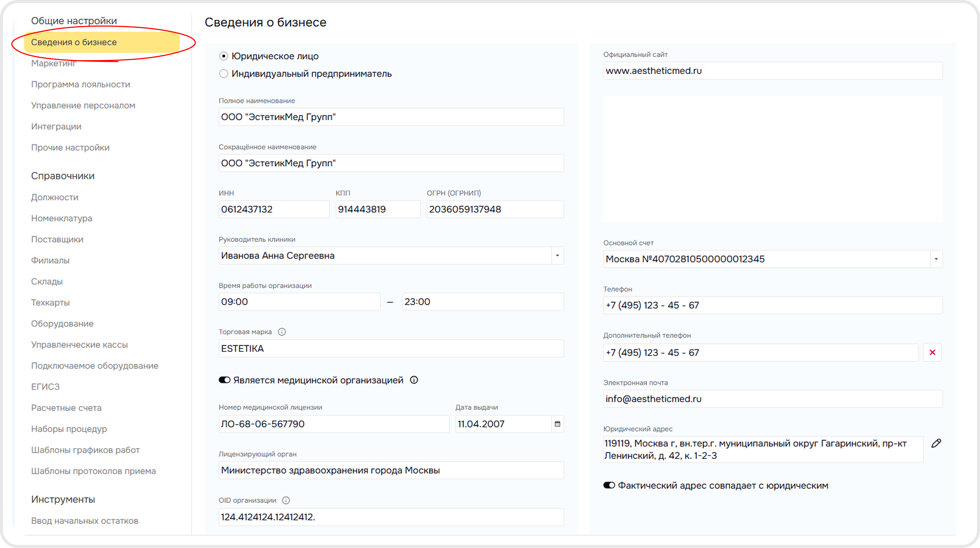The height and width of the screenshot is (548, 980).
Task: Open Наборы процедур
Action: point(69,429)
